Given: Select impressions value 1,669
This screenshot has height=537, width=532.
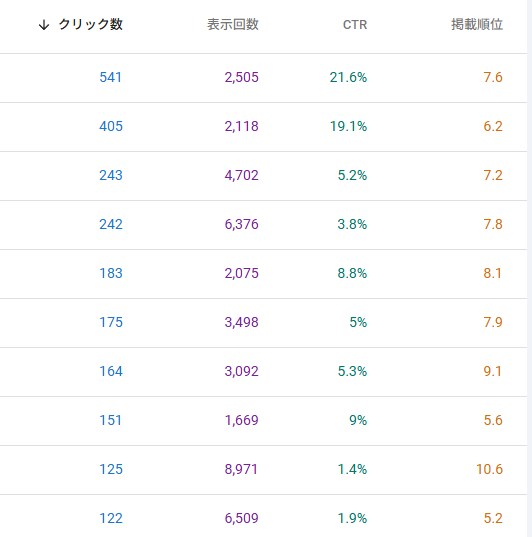Looking at the screenshot, I should (x=242, y=420).
